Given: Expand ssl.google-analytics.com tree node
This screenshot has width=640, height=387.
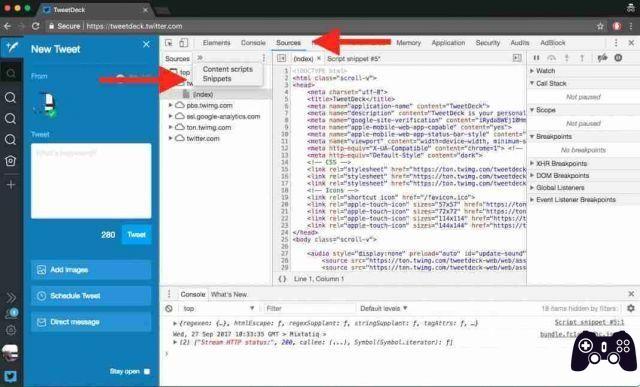Looking at the screenshot, I should click(x=171, y=116).
